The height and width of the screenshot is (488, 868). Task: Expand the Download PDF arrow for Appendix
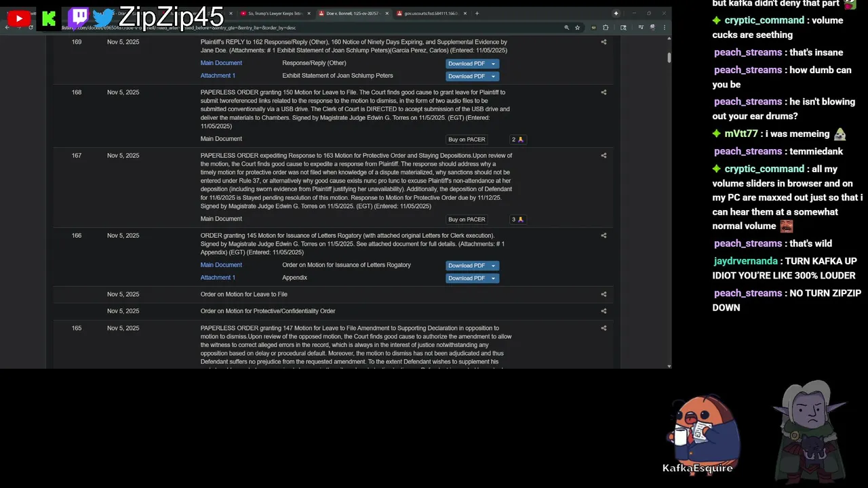point(494,278)
